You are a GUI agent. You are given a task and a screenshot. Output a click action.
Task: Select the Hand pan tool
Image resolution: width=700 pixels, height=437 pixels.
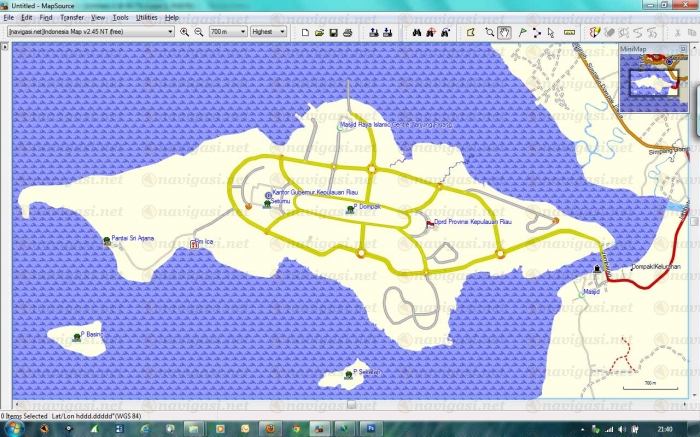coord(506,32)
